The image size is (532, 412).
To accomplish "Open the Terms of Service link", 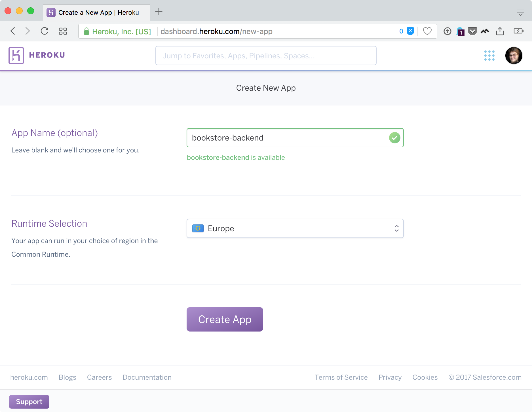I will point(341,377).
